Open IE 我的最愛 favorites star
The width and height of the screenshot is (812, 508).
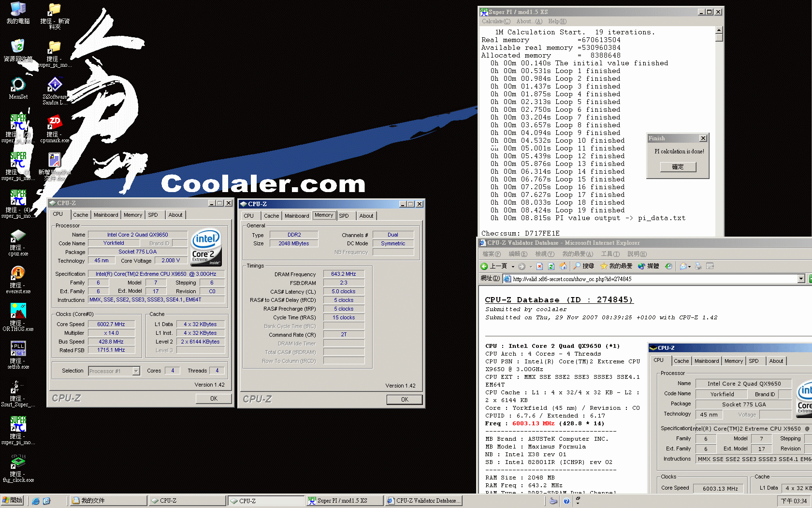(x=616, y=266)
